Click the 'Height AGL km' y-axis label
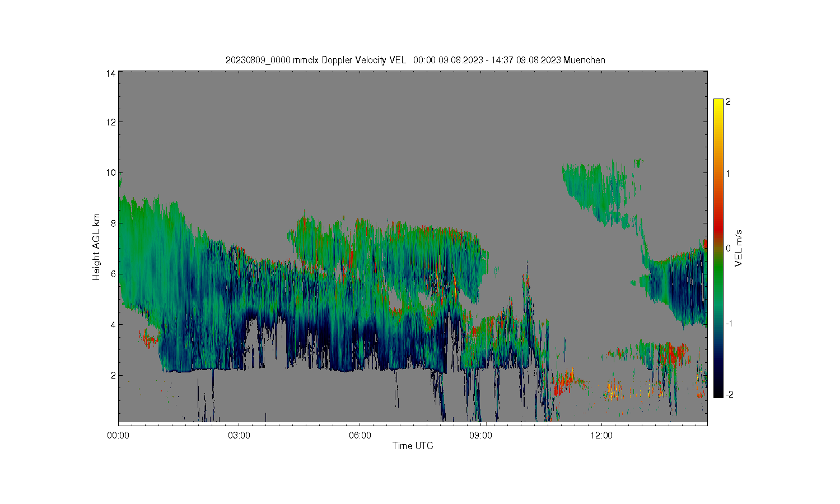The width and height of the screenshot is (840, 504). [96, 247]
